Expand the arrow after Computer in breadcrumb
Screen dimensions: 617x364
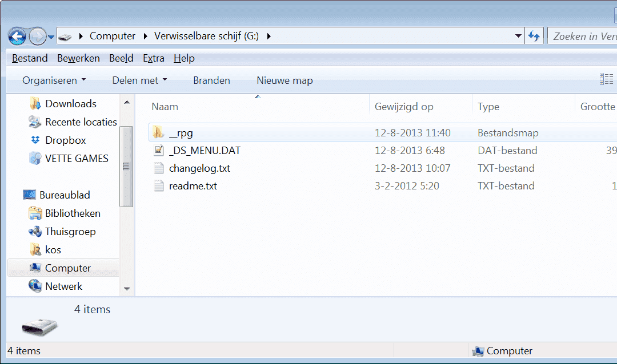pos(146,36)
